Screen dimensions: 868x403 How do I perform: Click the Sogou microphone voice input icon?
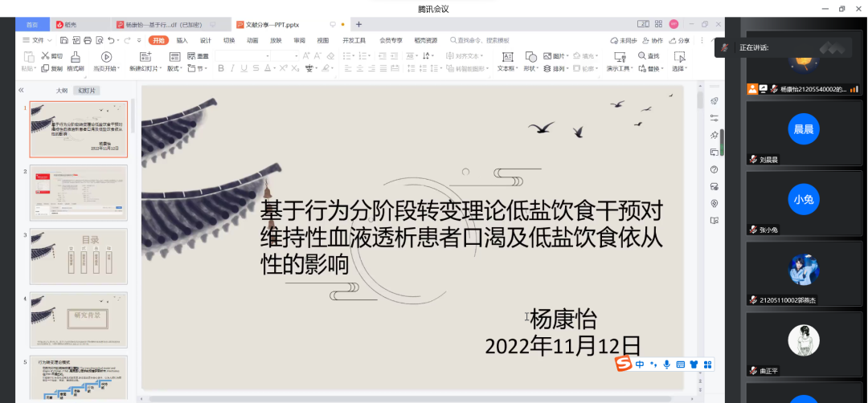click(x=666, y=364)
